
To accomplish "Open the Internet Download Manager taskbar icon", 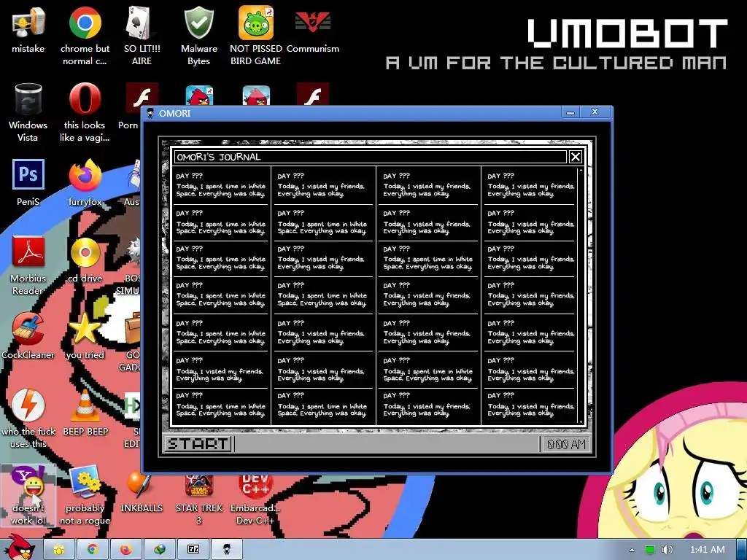I will click(160, 550).
